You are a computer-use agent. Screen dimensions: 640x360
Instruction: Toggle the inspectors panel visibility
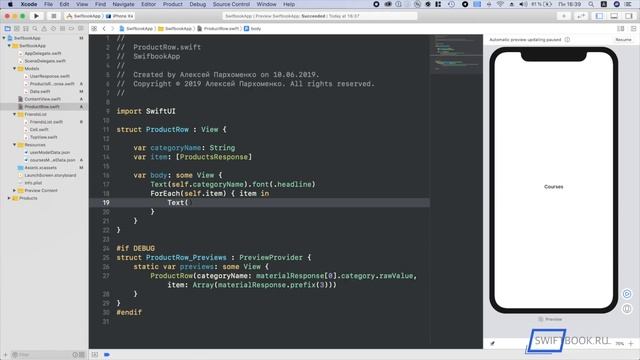point(629,16)
